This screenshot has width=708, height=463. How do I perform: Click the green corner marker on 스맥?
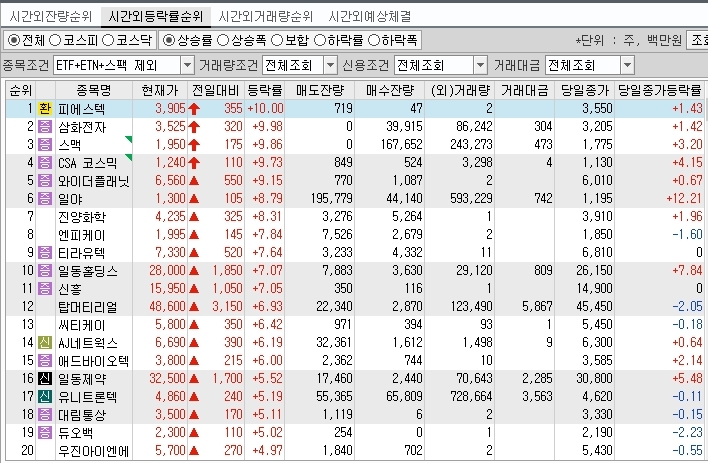coord(129,139)
